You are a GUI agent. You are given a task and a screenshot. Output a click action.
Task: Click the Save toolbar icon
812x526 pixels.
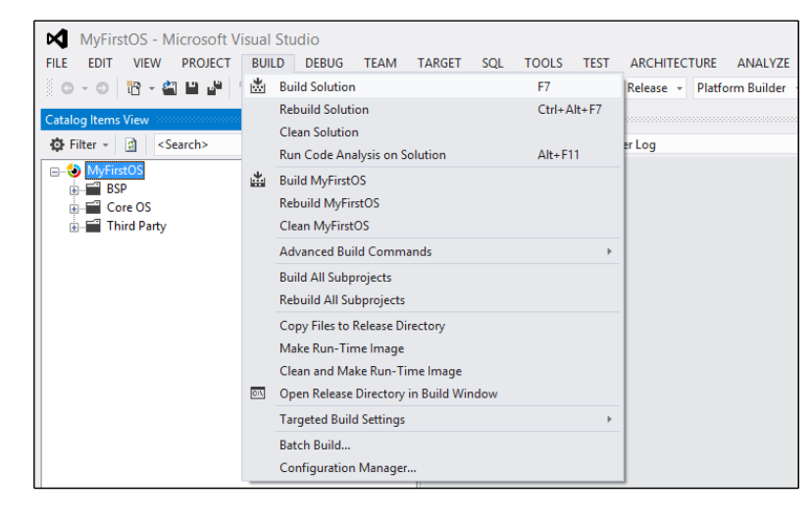pyautogui.click(x=191, y=88)
